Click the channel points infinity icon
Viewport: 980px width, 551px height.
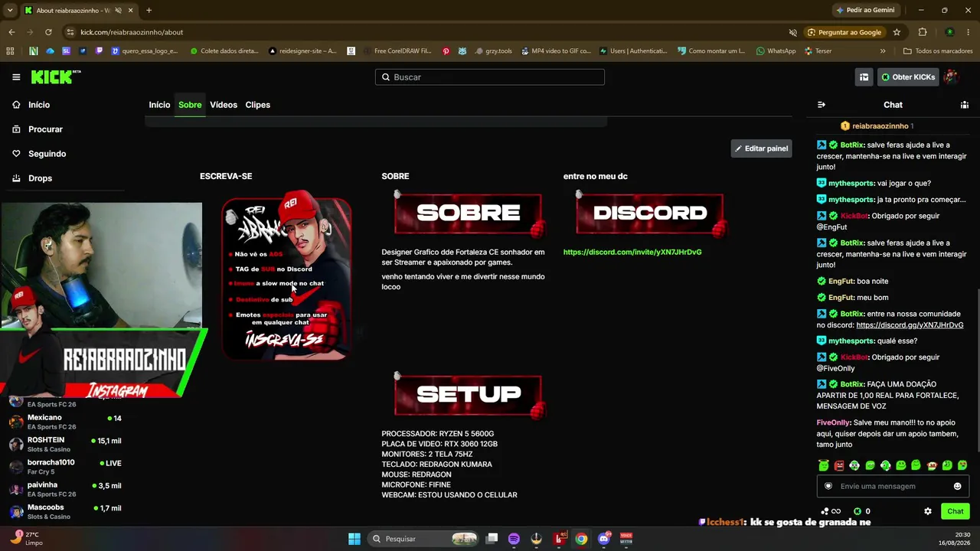[x=831, y=511]
